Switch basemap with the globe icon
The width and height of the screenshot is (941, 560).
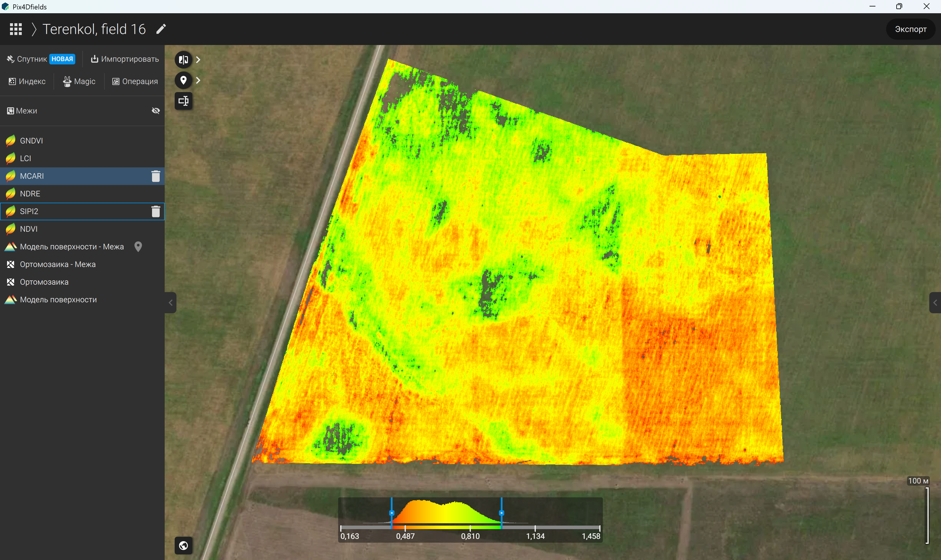pos(183,546)
